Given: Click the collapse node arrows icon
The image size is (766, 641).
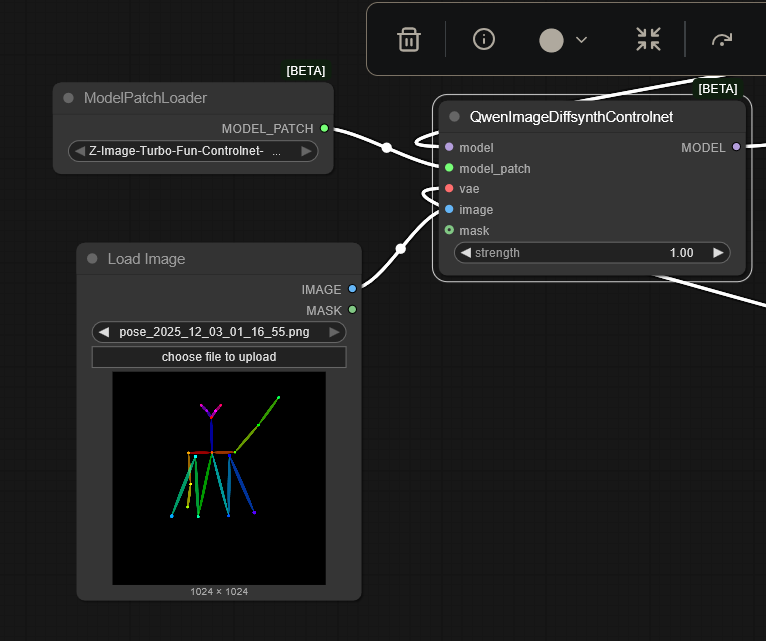Looking at the screenshot, I should click(x=648, y=40).
